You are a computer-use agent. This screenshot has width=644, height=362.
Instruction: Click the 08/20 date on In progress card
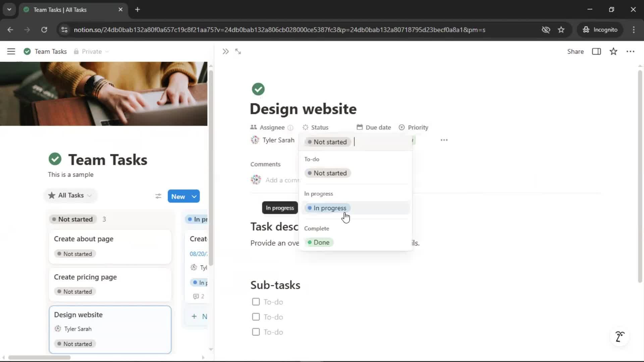pos(199,254)
